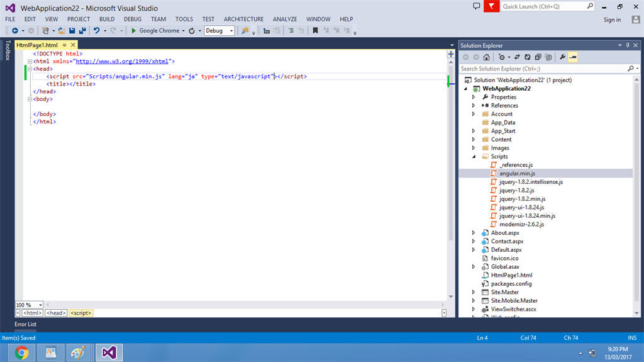Open Properties wrench icon in Solution Explorer

tap(562, 57)
